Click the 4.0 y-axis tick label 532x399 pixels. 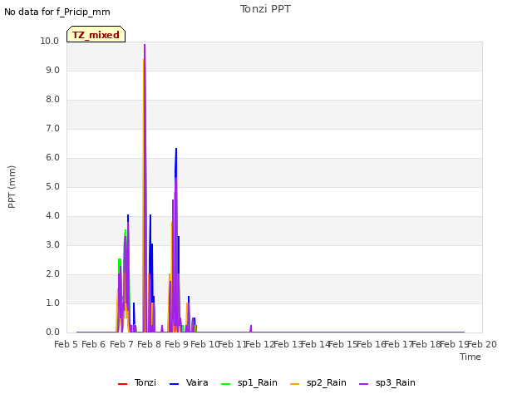52,216
